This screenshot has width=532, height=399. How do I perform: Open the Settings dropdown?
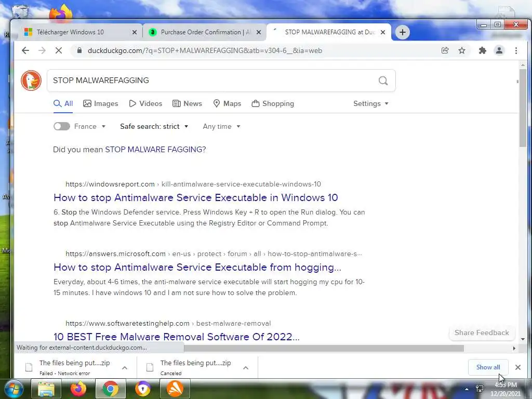click(371, 103)
